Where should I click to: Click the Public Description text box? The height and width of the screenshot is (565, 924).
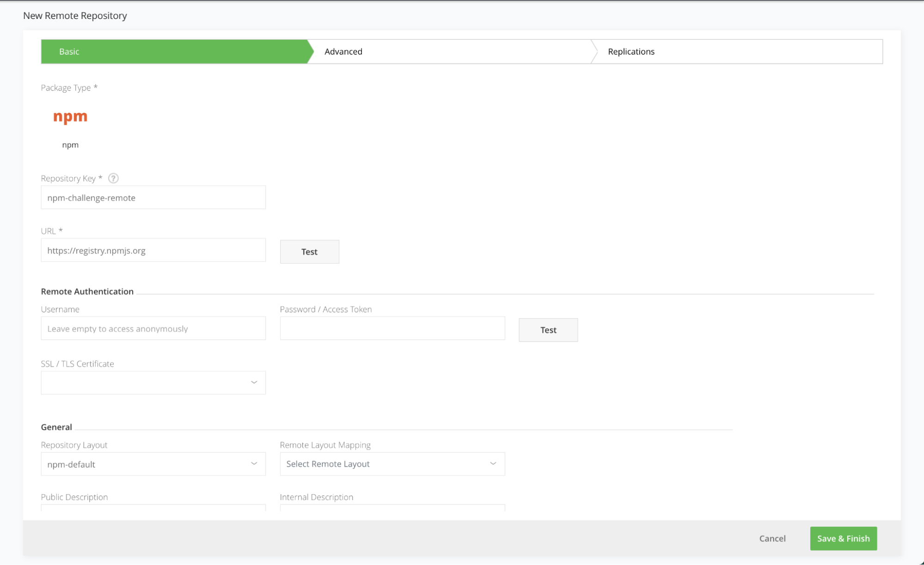(153, 508)
